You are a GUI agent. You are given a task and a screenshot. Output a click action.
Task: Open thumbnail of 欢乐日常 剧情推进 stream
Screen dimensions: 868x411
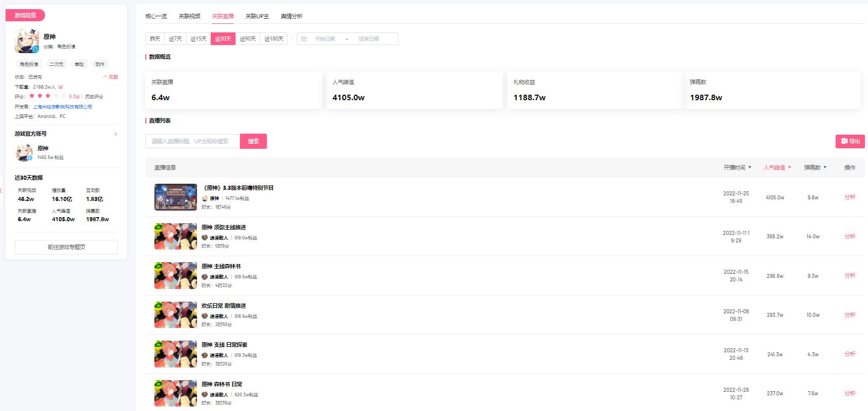coord(176,315)
